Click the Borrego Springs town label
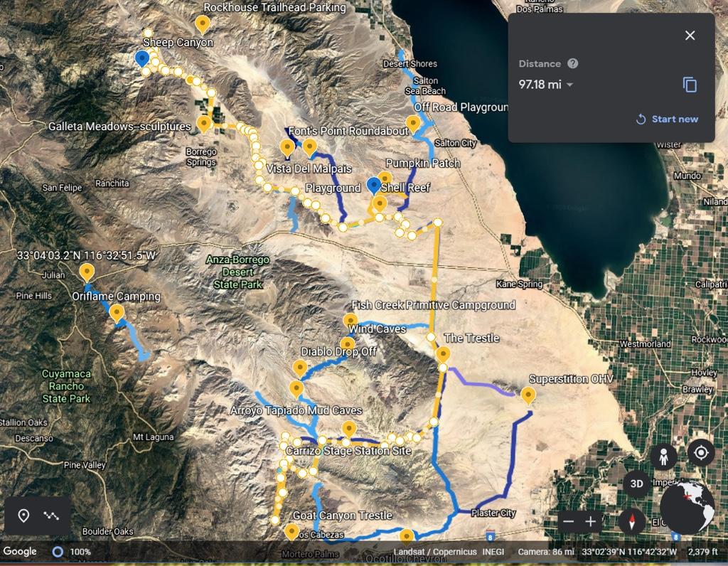Screen dimensions: 728x566 (201, 157)
